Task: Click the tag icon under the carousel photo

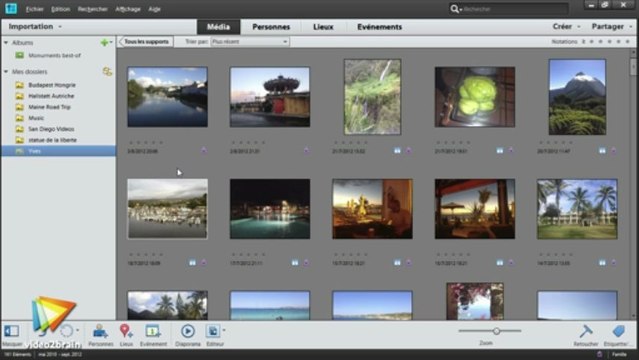Action: point(306,151)
